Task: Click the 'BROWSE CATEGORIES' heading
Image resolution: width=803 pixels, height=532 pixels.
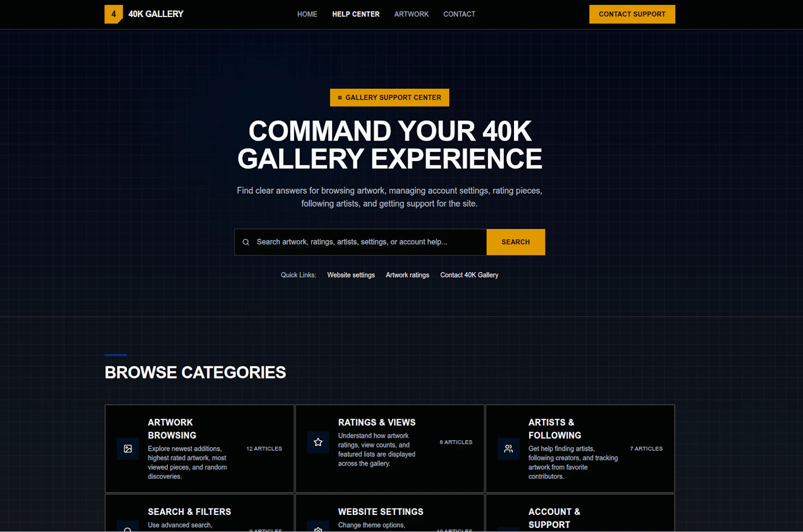Action: pos(195,372)
